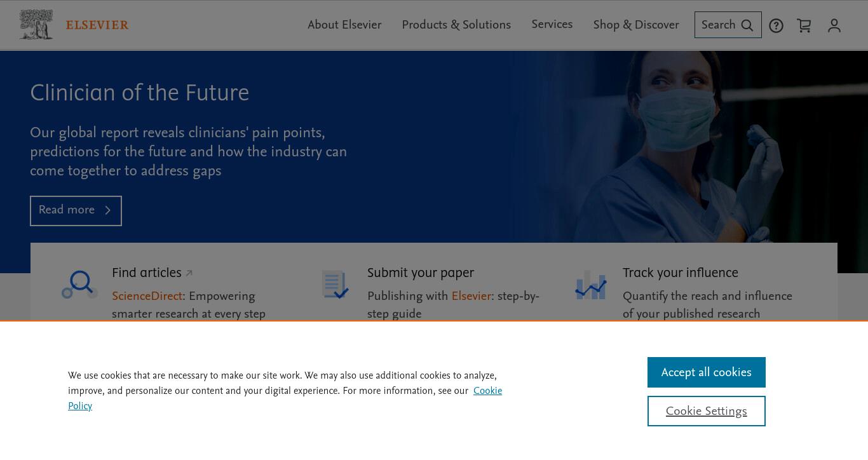Click the Clinician of the Future heading
Image resolution: width=868 pixels, height=460 pixels.
point(139,93)
